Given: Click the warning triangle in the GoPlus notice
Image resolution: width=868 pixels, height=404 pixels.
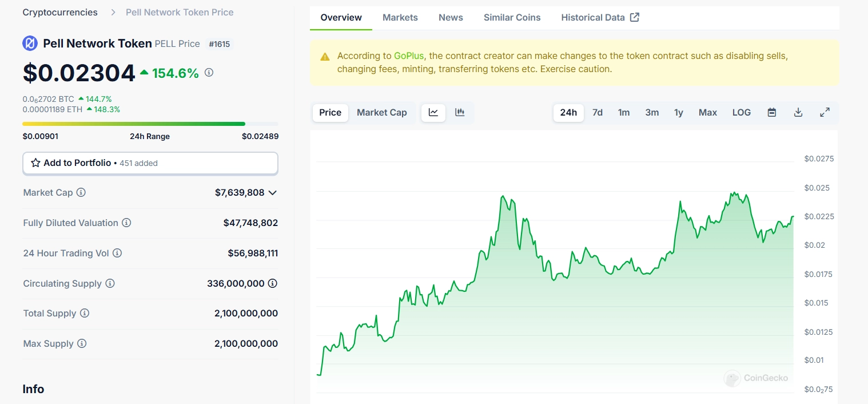Looking at the screenshot, I should pyautogui.click(x=324, y=56).
